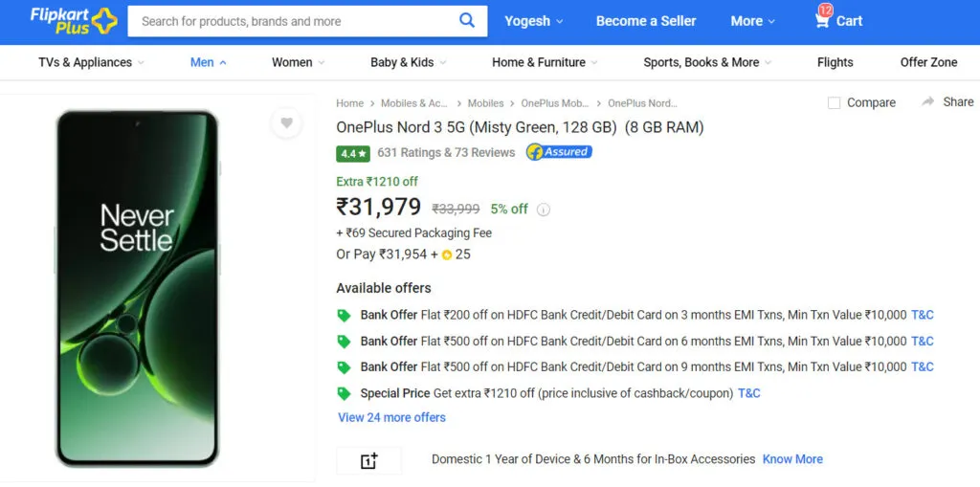Click green tag icon for 3 months EMI offer
Image resolution: width=980 pixels, height=487 pixels.
click(344, 315)
